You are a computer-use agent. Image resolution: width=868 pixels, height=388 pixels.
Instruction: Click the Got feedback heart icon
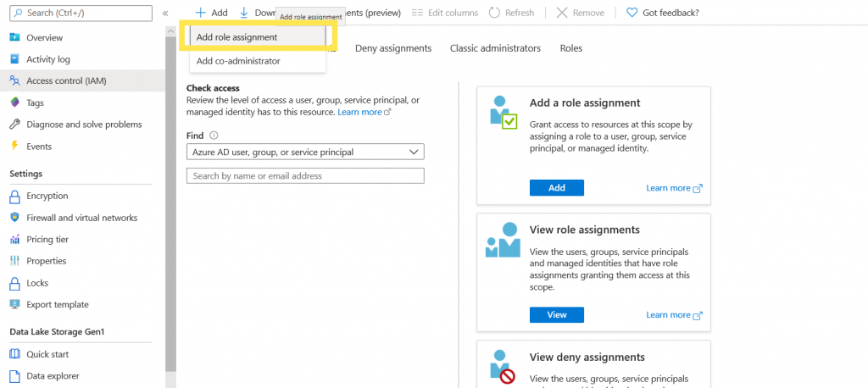pyautogui.click(x=632, y=12)
